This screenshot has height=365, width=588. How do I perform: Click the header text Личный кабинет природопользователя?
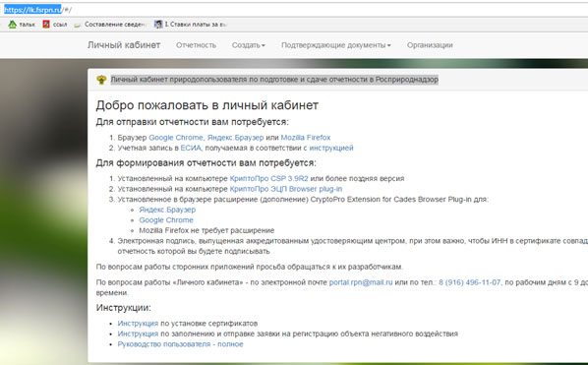coord(274,80)
